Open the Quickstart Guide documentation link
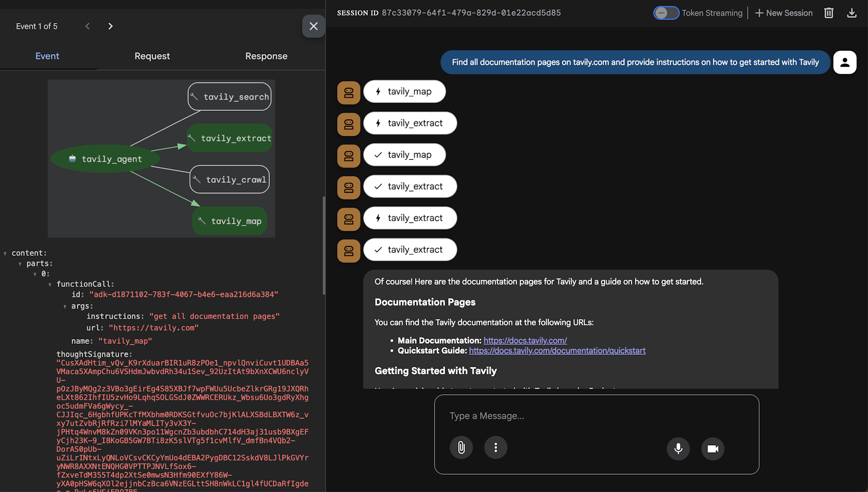The height and width of the screenshot is (492, 868). pyautogui.click(x=557, y=351)
